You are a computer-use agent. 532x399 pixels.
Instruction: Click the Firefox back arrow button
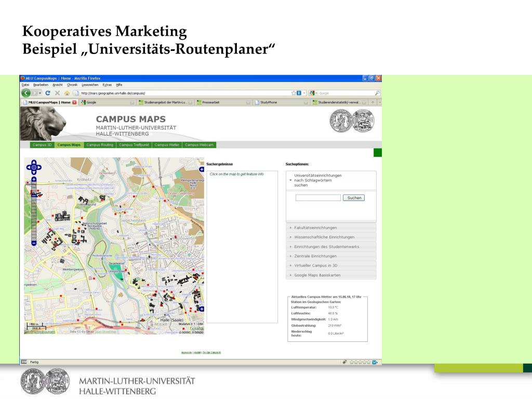click(26, 93)
